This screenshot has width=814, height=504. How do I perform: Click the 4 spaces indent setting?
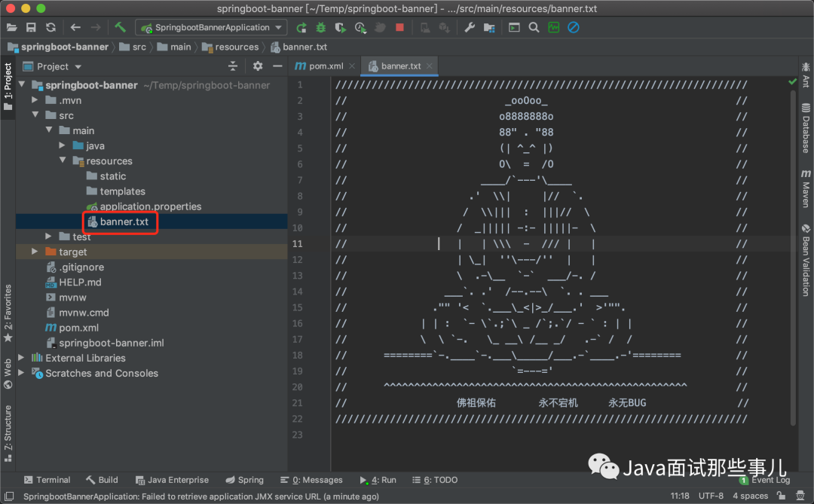(x=750, y=496)
